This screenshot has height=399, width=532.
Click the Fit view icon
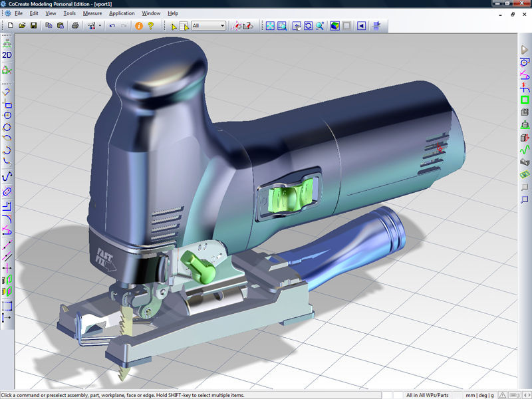click(x=270, y=26)
